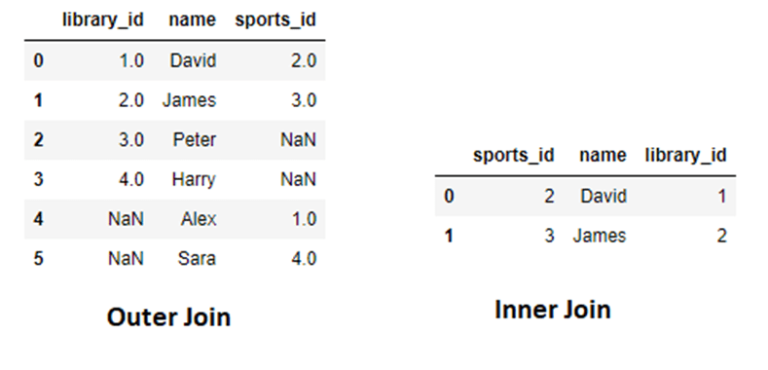
Task: Click the library_id header in outer join table
Action: 103,20
